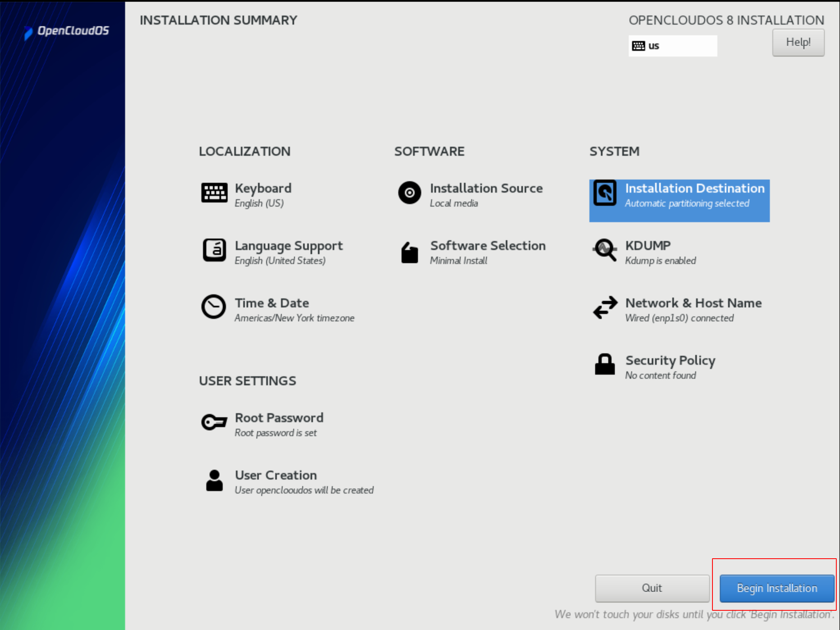Image resolution: width=840 pixels, height=630 pixels.
Task: Click 'Kdump is enabled' status text
Action: (660, 261)
